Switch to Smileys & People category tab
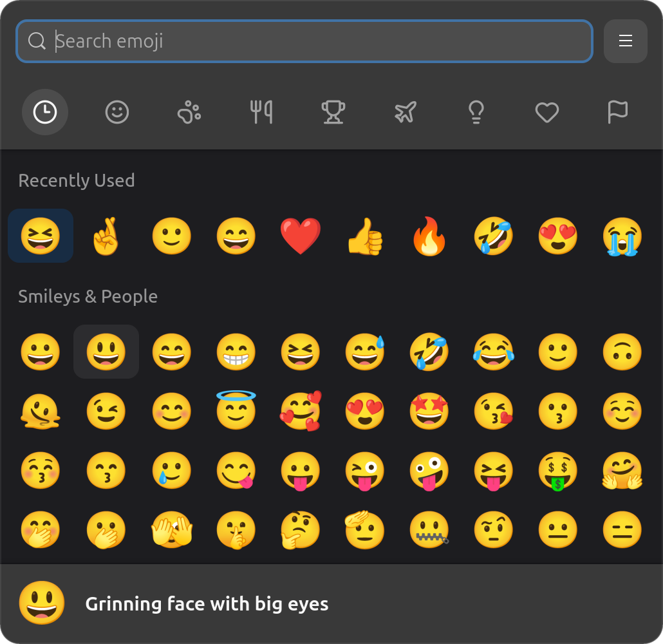The height and width of the screenshot is (644, 663). pyautogui.click(x=117, y=112)
